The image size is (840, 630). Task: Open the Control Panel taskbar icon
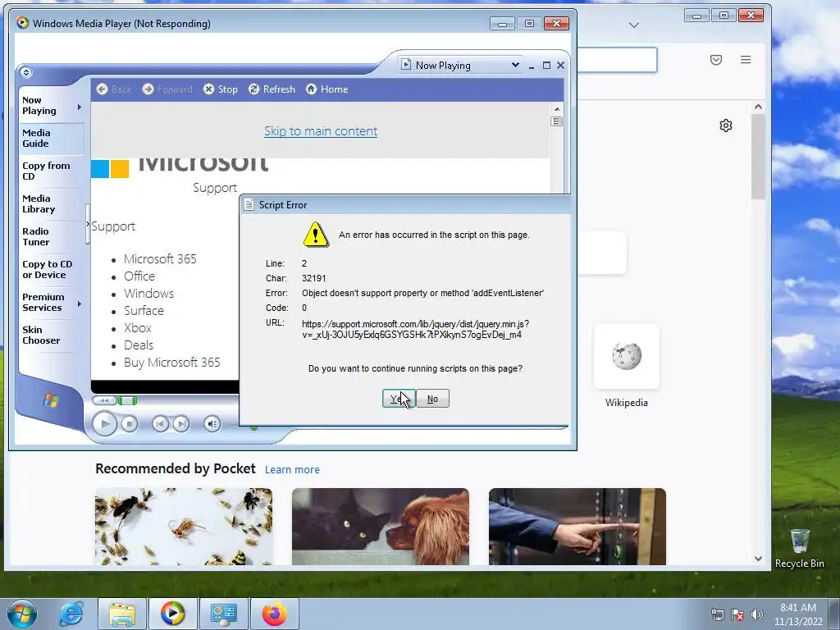coord(223,614)
